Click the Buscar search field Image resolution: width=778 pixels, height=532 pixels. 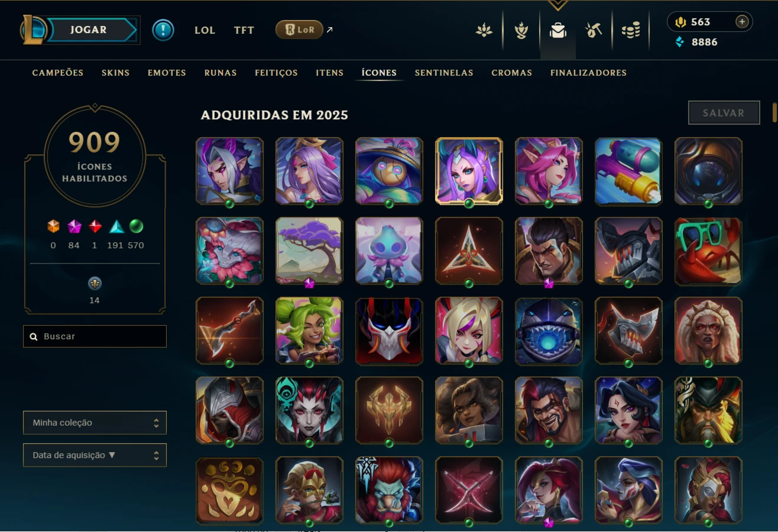[95, 336]
